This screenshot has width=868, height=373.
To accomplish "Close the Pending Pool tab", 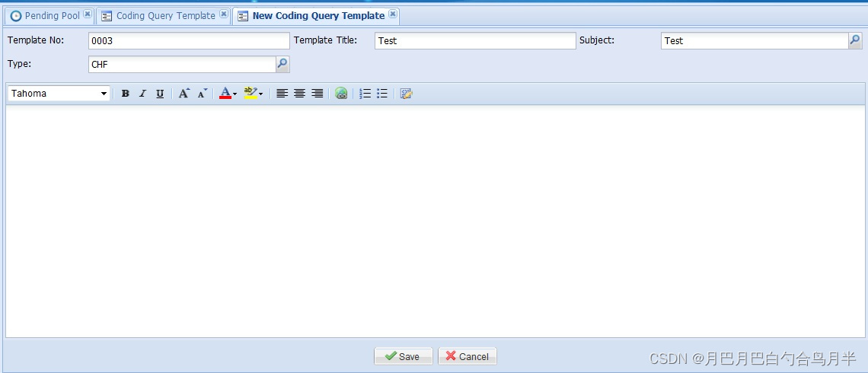I will click(88, 14).
